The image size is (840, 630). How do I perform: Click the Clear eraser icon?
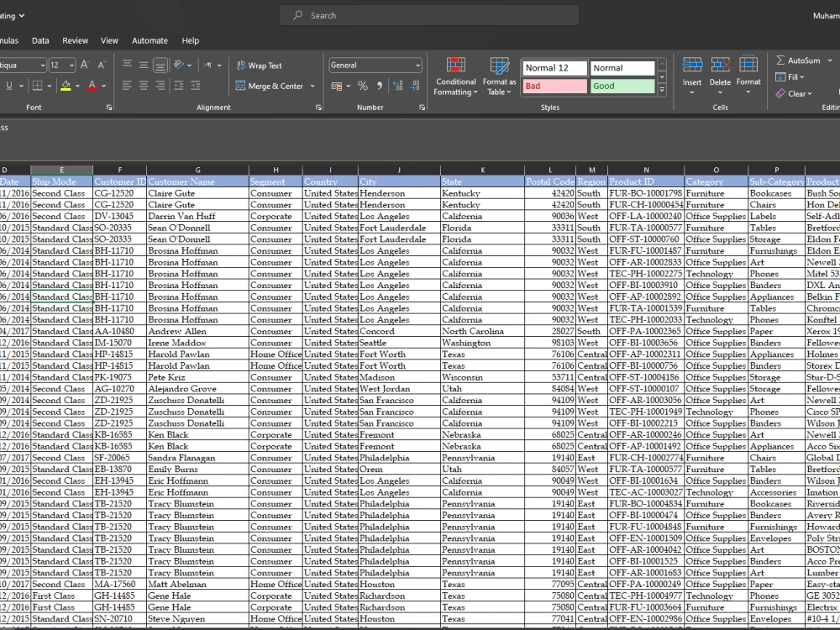click(781, 92)
